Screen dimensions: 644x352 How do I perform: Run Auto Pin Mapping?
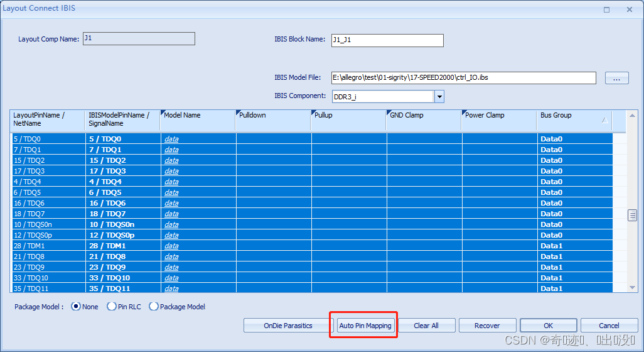pos(365,325)
